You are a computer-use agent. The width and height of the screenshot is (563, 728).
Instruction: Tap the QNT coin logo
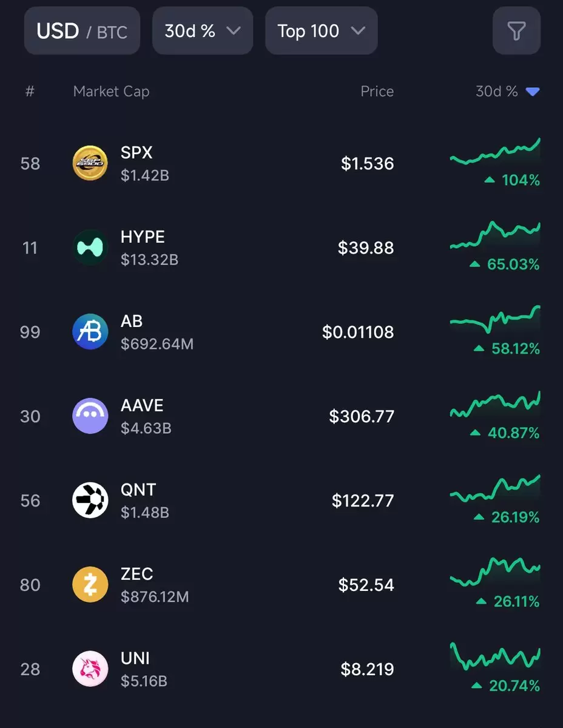point(90,500)
